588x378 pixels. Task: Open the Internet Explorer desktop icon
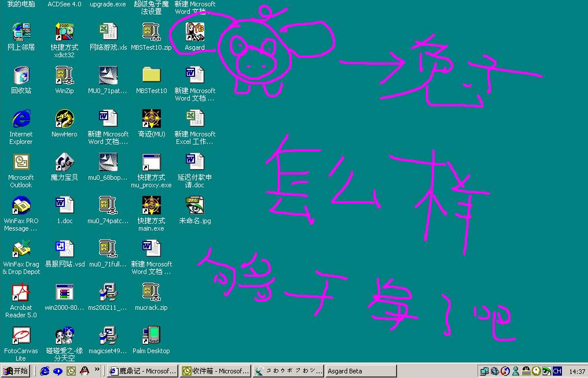pos(21,119)
